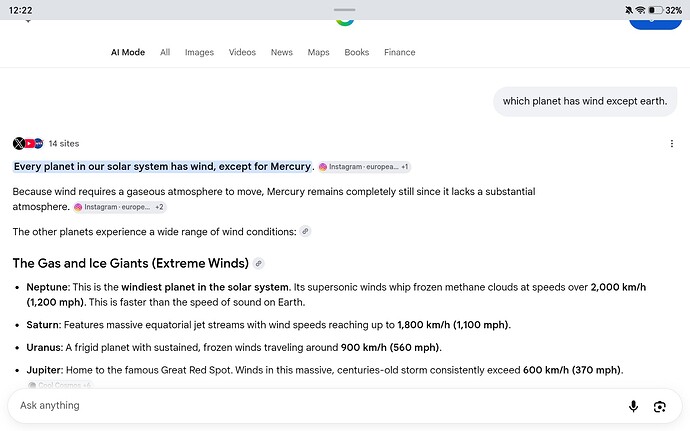Open Instagram europe +2 source chip
The image size is (690, 431).
(119, 207)
